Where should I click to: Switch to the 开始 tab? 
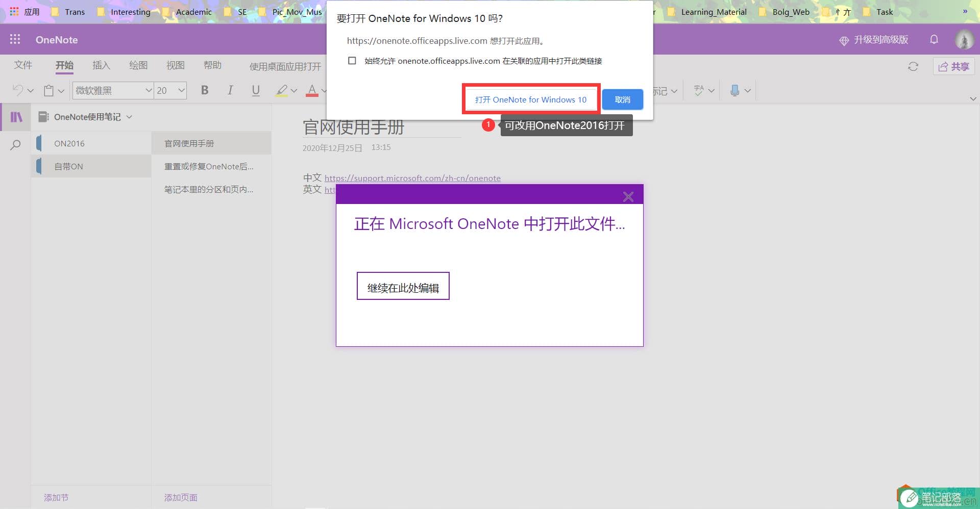click(64, 65)
